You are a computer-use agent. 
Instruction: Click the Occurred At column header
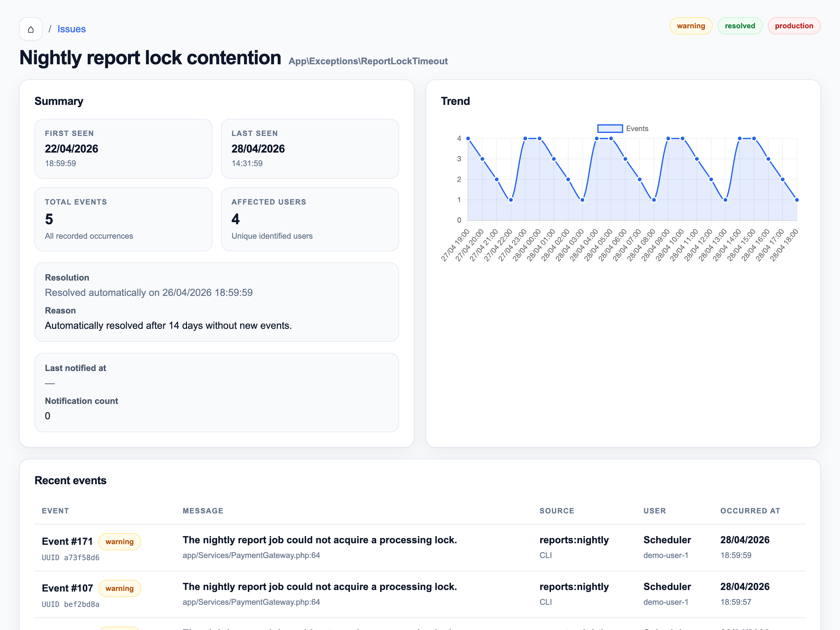750,511
